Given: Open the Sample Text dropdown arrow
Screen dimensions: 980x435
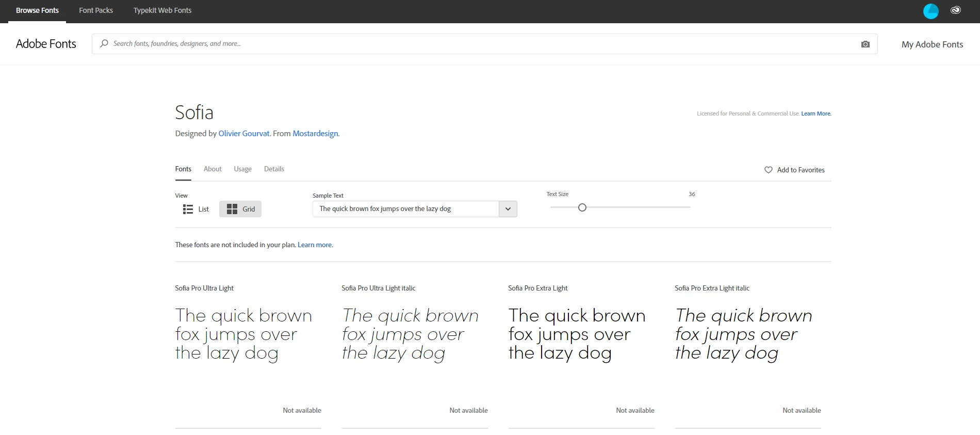Looking at the screenshot, I should click(508, 209).
